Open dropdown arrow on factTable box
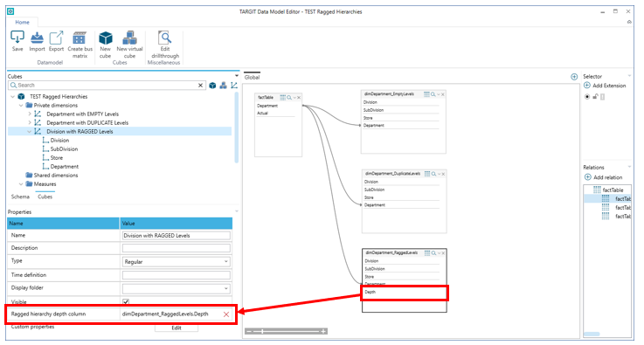This screenshot has height=345, width=644. pos(294,97)
